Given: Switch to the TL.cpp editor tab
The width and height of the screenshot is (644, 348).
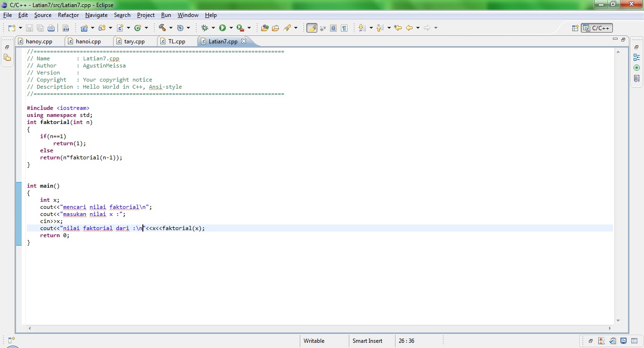Looking at the screenshot, I should (176, 41).
